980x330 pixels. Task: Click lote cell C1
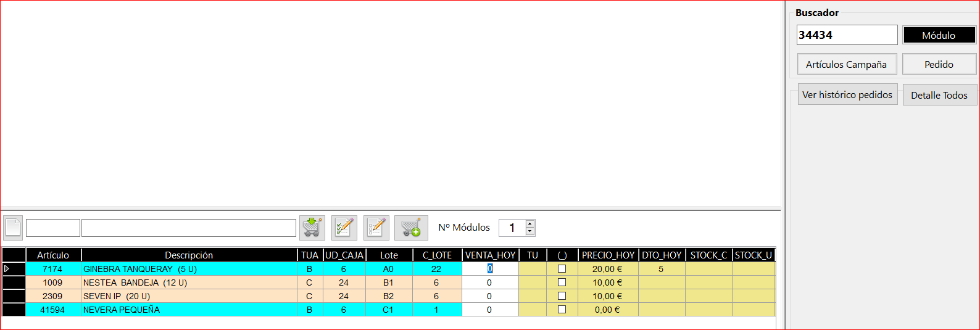click(x=388, y=310)
